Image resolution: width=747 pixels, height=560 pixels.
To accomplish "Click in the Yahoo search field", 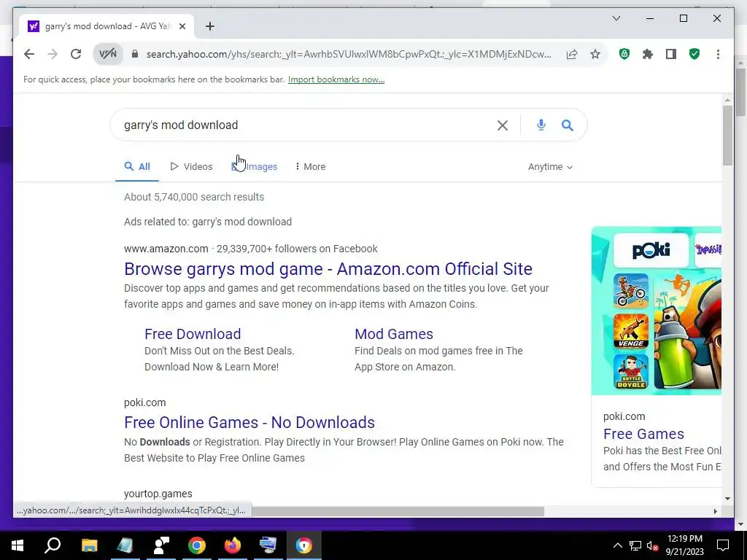I will (305, 125).
